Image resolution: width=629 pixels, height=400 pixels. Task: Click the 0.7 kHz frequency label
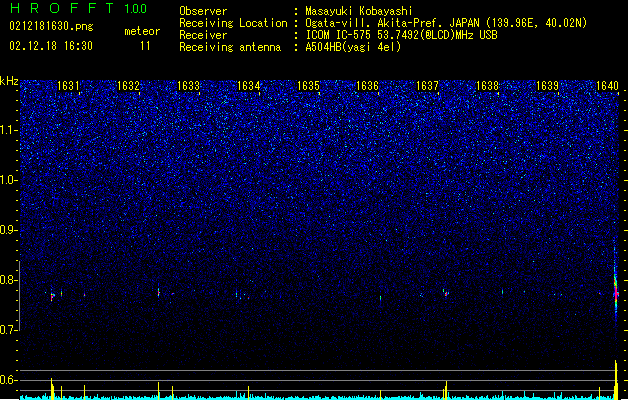click(x=9, y=330)
